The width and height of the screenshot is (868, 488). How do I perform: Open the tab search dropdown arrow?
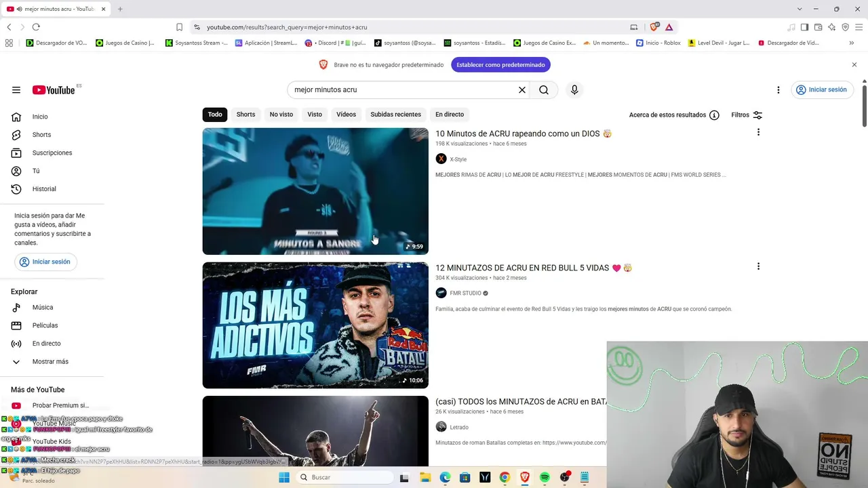coord(800,9)
